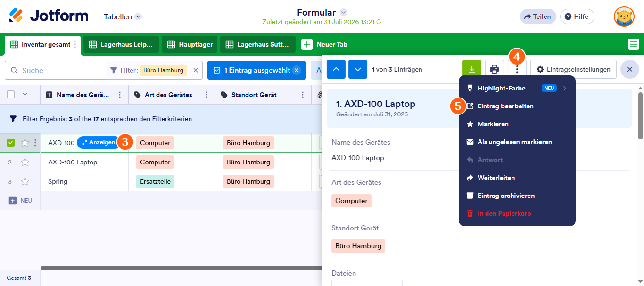644x286 pixels.
Task: Open the user avatar menu
Action: tap(624, 16)
